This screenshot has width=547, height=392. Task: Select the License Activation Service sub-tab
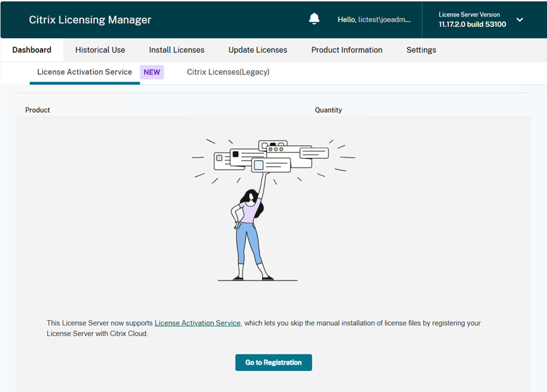84,72
